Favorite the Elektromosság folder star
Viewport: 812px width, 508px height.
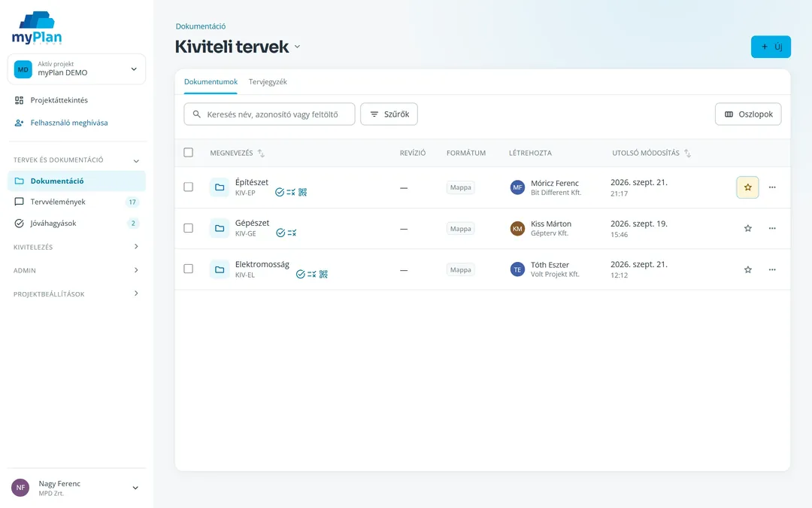[x=747, y=269]
